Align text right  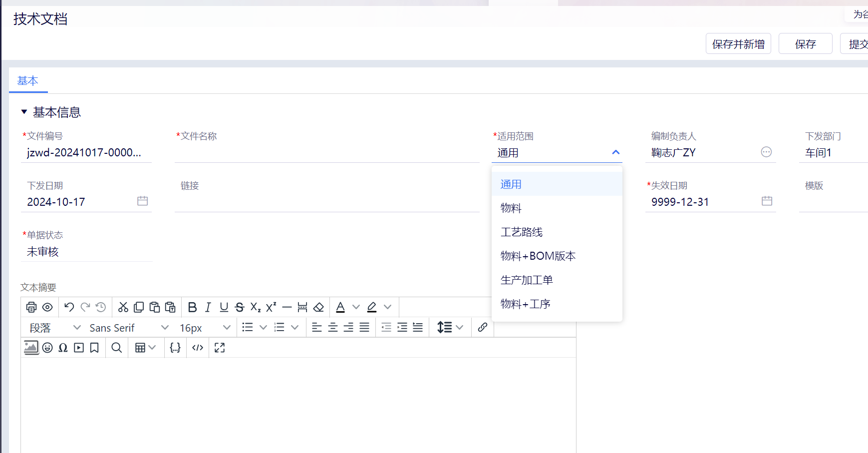(x=348, y=327)
